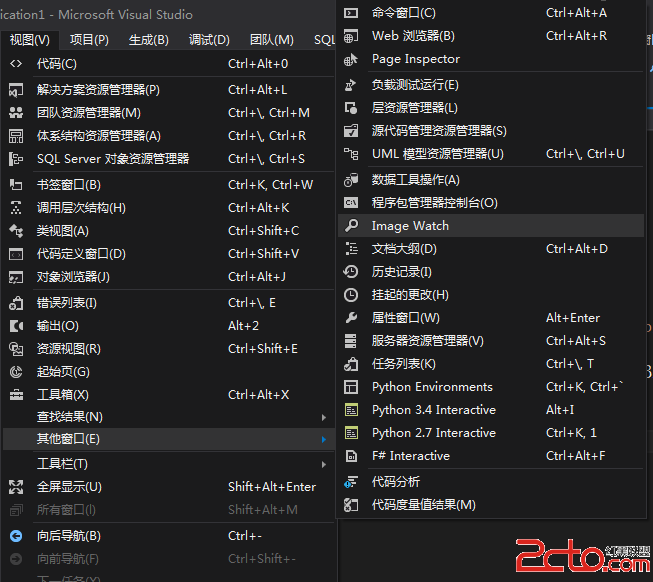This screenshot has width=653, height=582.
Task: Click the 代码定义窗口 icon
Action: coord(16,254)
